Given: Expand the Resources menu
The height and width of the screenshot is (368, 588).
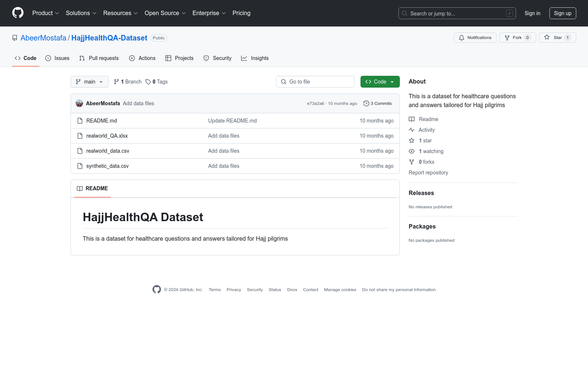Looking at the screenshot, I should [120, 13].
